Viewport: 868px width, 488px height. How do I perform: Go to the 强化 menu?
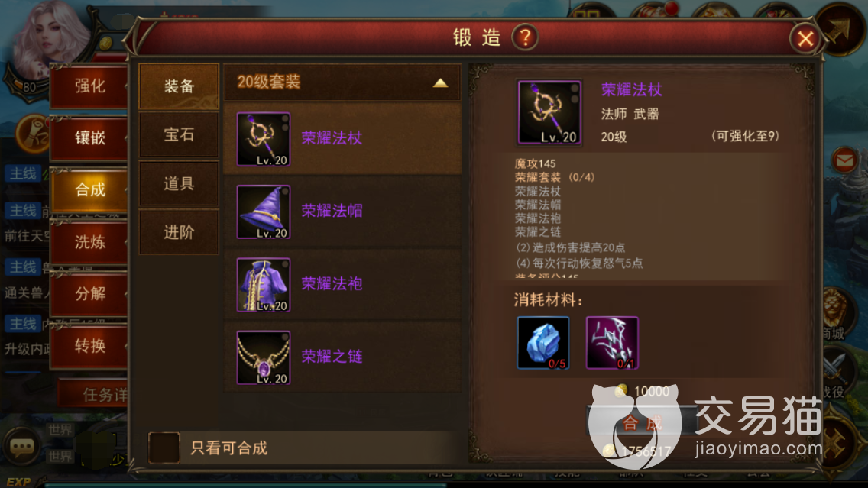(x=89, y=86)
